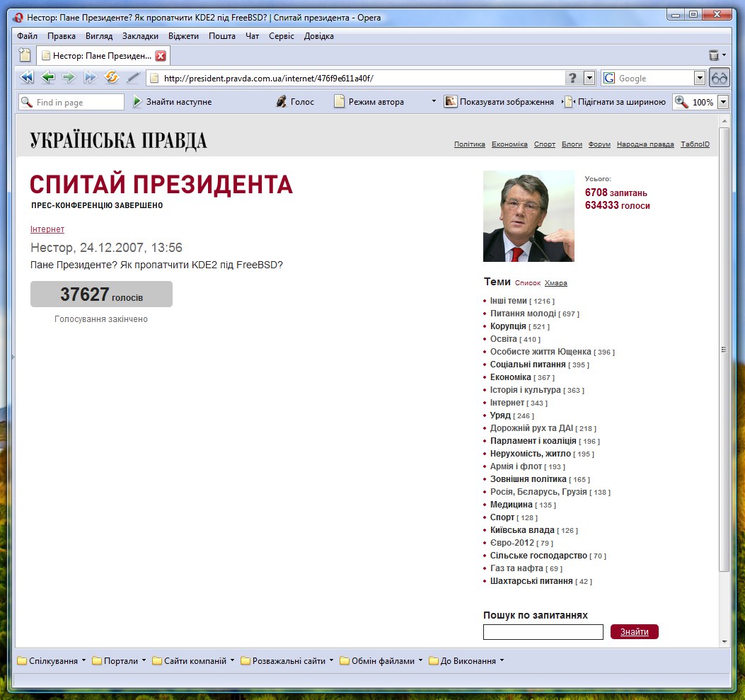This screenshot has width=745, height=700.
Task: Open the Корупція topic
Action: tap(507, 326)
